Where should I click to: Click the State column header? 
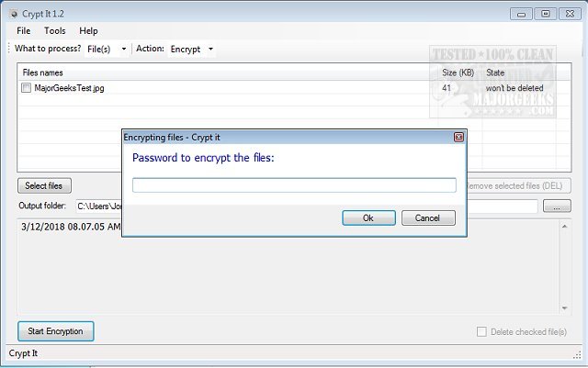click(495, 72)
